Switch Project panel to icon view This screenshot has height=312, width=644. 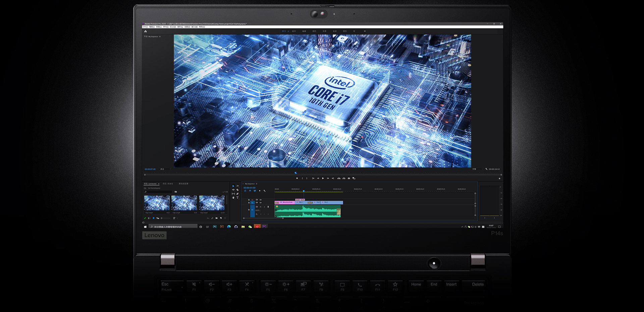click(x=153, y=218)
